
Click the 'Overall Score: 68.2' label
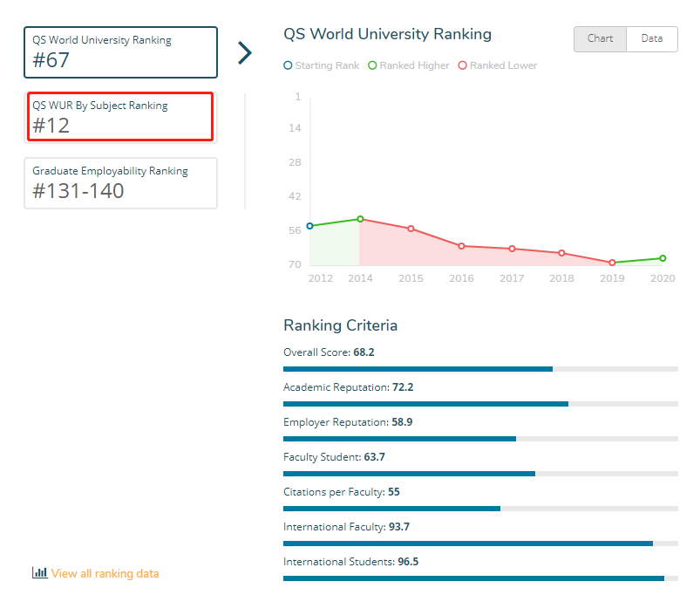tap(329, 352)
